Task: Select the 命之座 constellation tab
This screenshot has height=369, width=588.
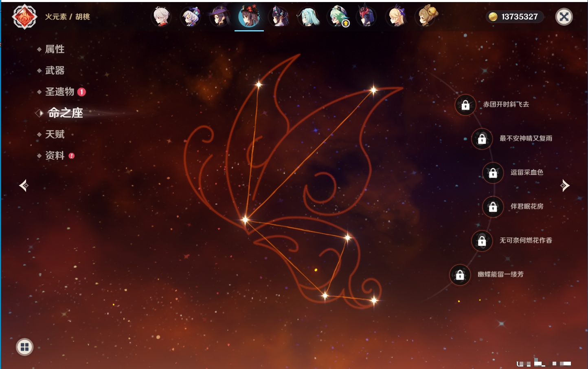Action: coord(65,113)
